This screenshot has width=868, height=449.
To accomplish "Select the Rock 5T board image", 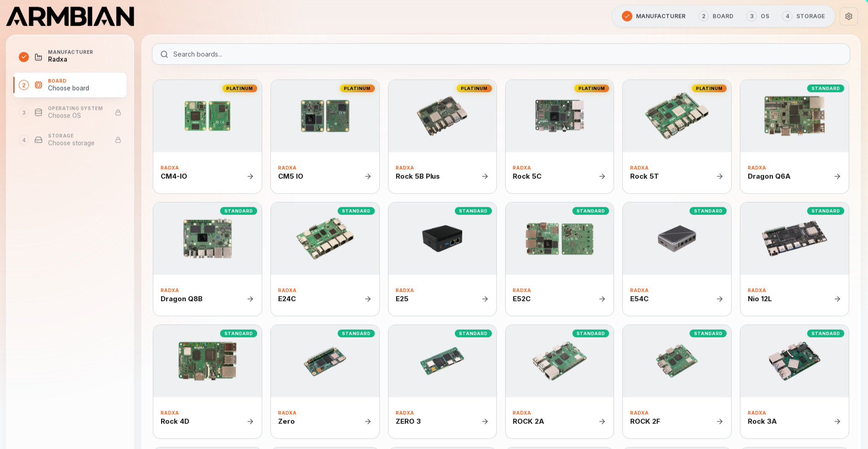I will [x=677, y=116].
